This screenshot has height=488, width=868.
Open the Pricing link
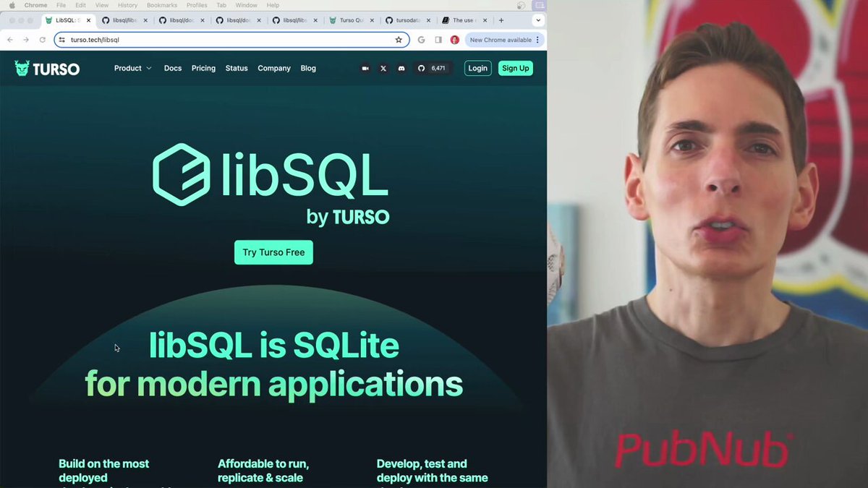click(203, 69)
